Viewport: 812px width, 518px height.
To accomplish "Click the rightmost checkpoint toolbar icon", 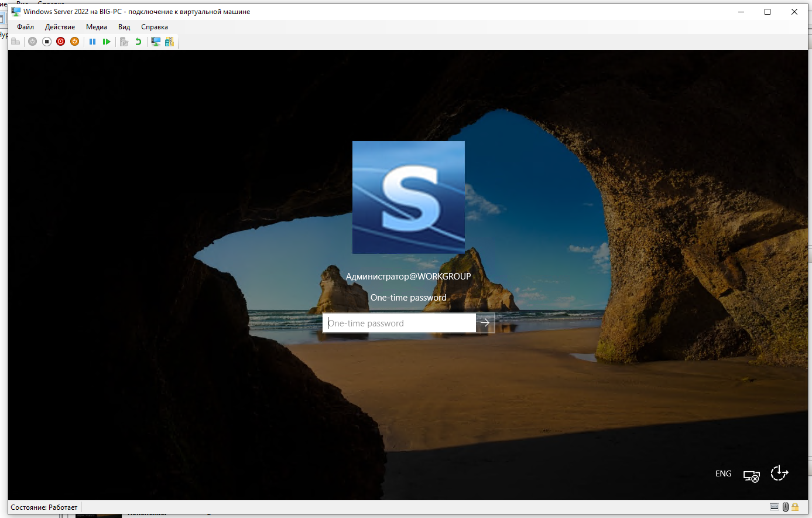I will pos(169,41).
